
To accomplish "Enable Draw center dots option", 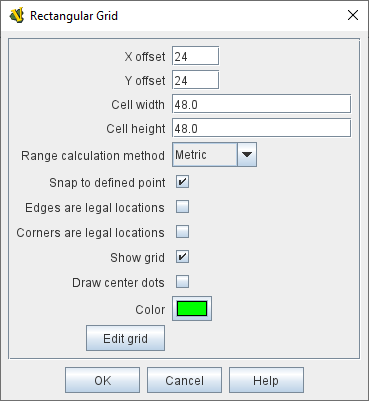I will [x=183, y=282].
